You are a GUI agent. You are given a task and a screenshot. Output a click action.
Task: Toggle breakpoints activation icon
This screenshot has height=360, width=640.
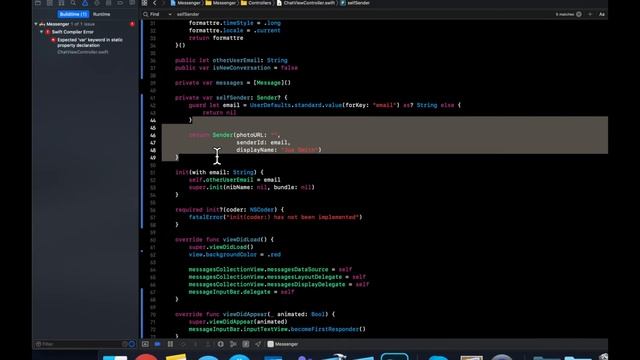coord(158,344)
